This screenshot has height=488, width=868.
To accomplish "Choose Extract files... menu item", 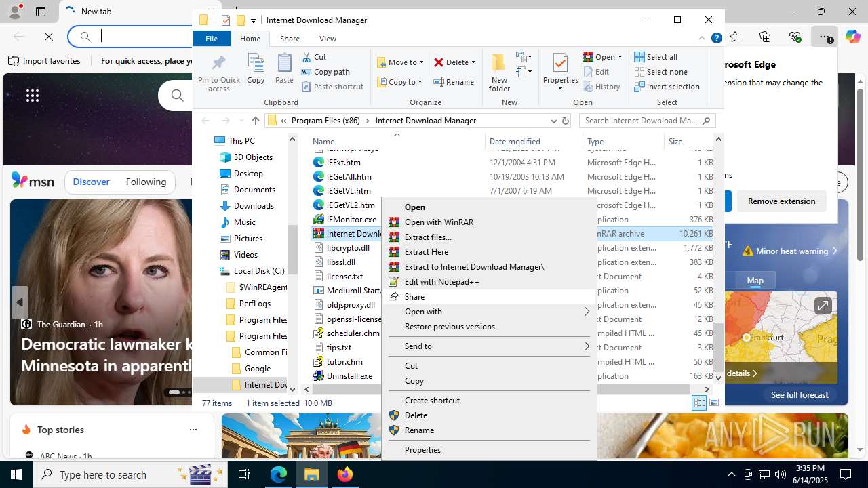I will click(488, 237).
